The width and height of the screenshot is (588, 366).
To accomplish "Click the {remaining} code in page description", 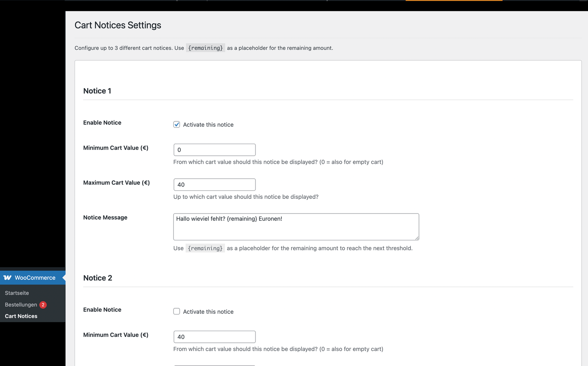I will (205, 48).
